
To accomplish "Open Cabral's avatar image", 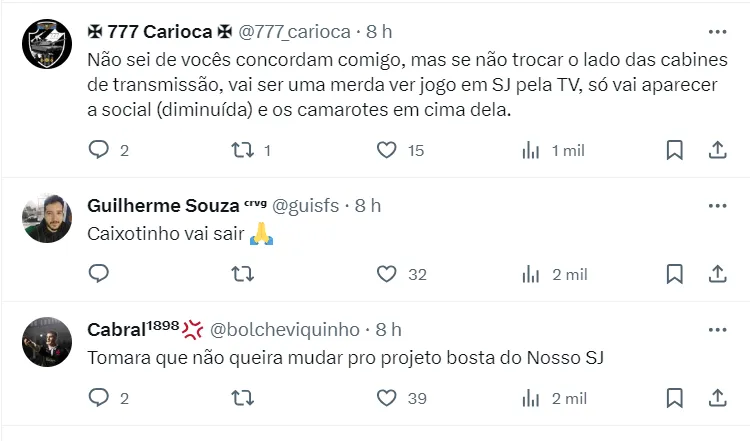I will [x=45, y=342].
